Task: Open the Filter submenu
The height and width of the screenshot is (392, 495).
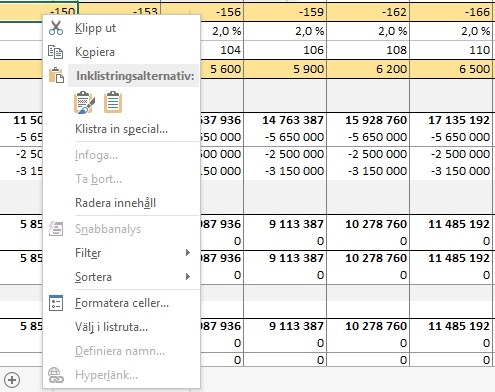Action: tap(122, 253)
